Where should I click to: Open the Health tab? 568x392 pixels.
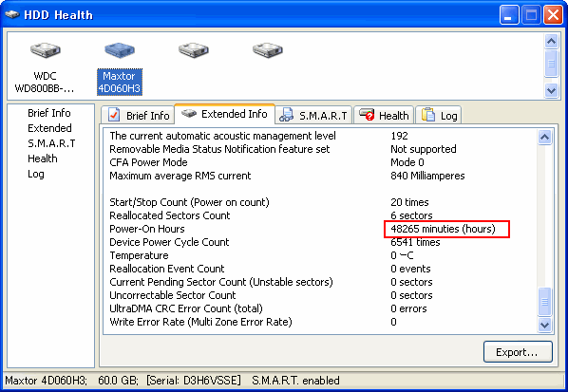click(x=384, y=116)
